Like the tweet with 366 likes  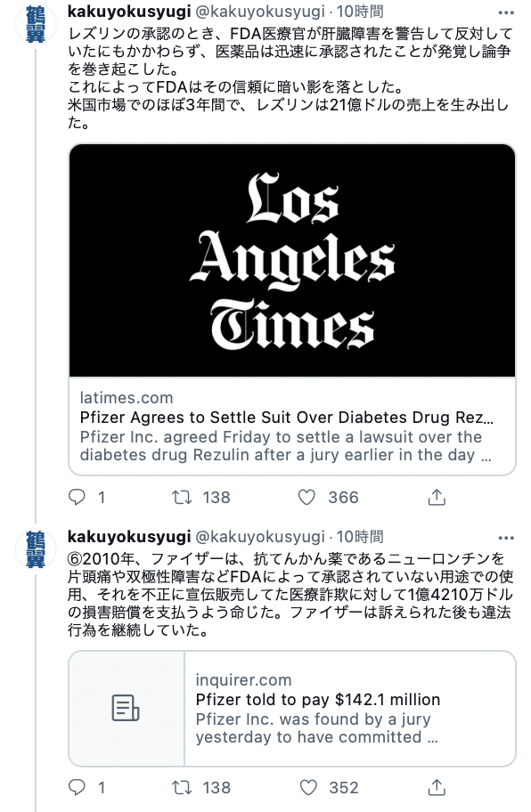pyautogui.click(x=306, y=497)
